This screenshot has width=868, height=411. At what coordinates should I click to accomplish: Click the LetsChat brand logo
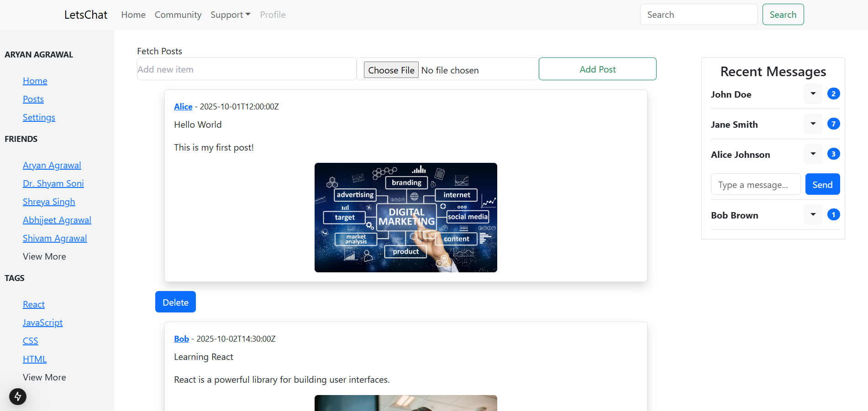click(x=86, y=15)
